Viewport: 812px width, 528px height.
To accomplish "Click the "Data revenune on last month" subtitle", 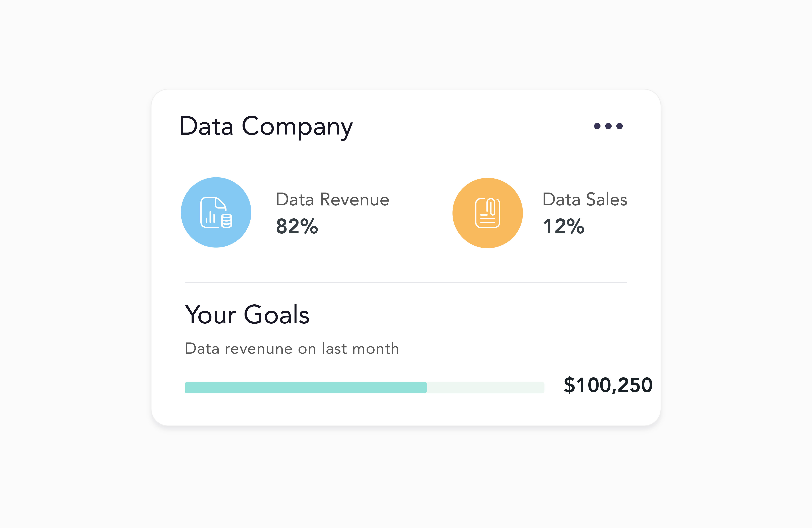I will pos(292,349).
